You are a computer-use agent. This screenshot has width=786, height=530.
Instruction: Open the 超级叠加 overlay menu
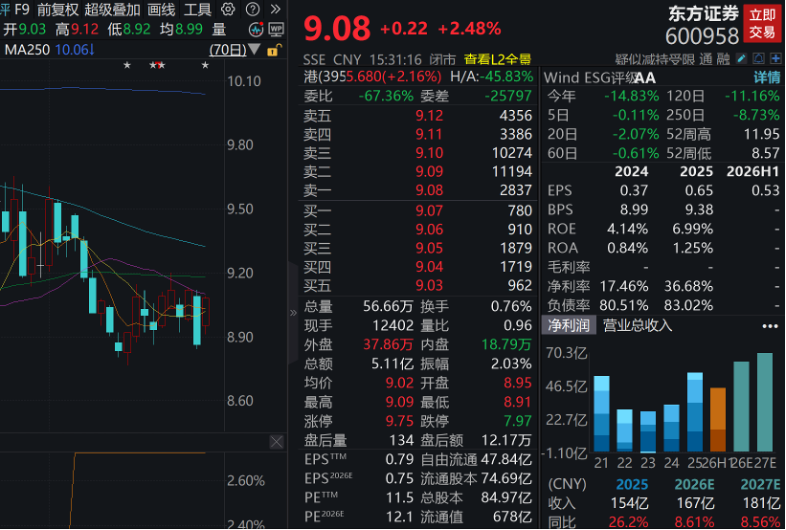click(112, 9)
